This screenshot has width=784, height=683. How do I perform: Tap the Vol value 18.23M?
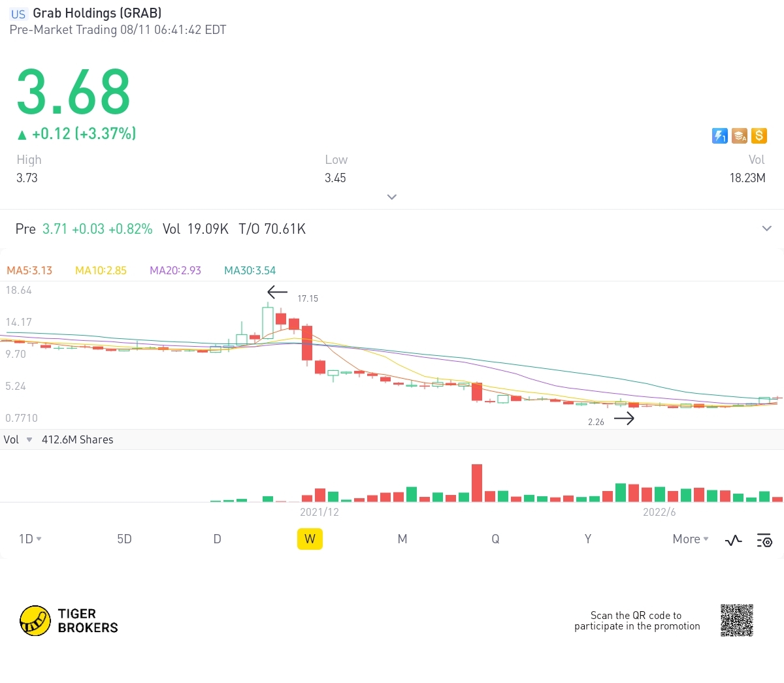[x=747, y=178]
